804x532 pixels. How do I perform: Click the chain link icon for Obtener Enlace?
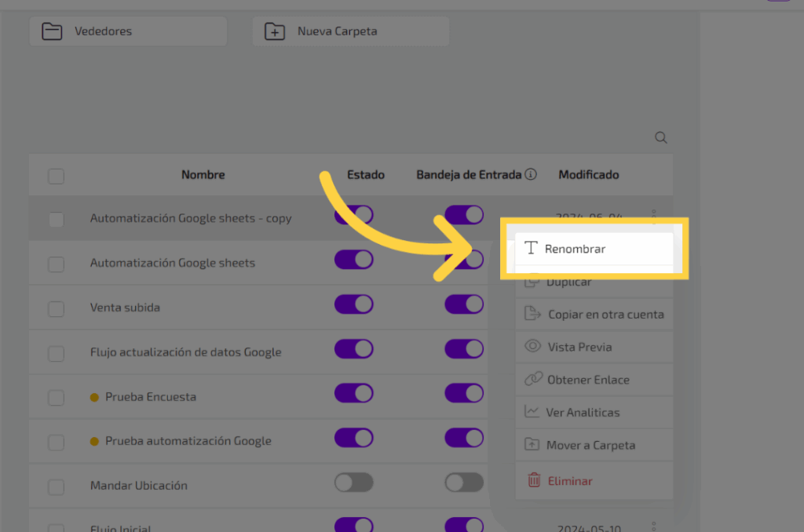[533, 380]
